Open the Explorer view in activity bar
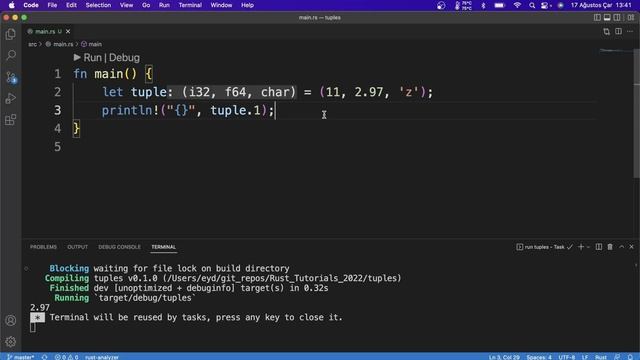This screenshot has width=640, height=360. [11, 34]
